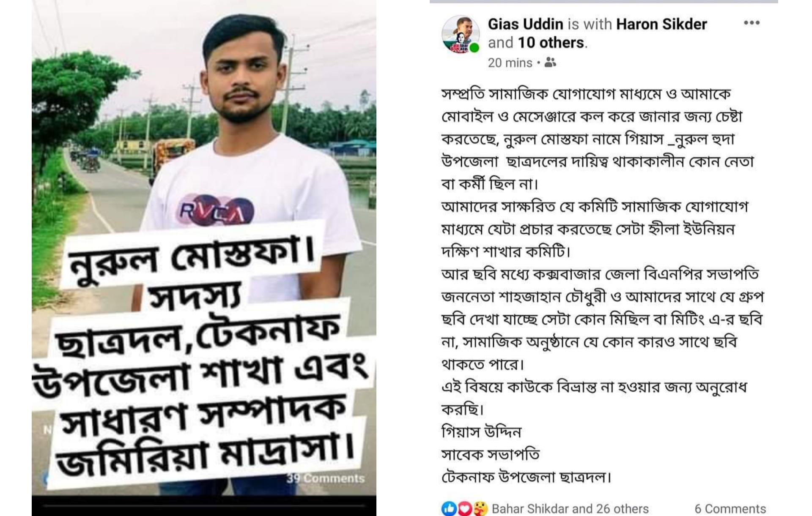Viewport: 812px width, 516px height.
Task: Click the green online status dot
Action: tap(475, 48)
